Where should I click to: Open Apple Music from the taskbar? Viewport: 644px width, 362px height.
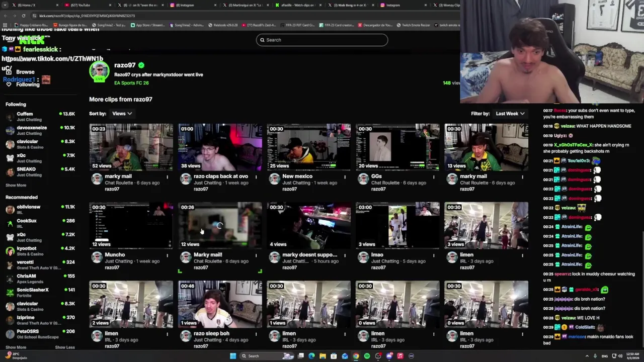pos(400,356)
